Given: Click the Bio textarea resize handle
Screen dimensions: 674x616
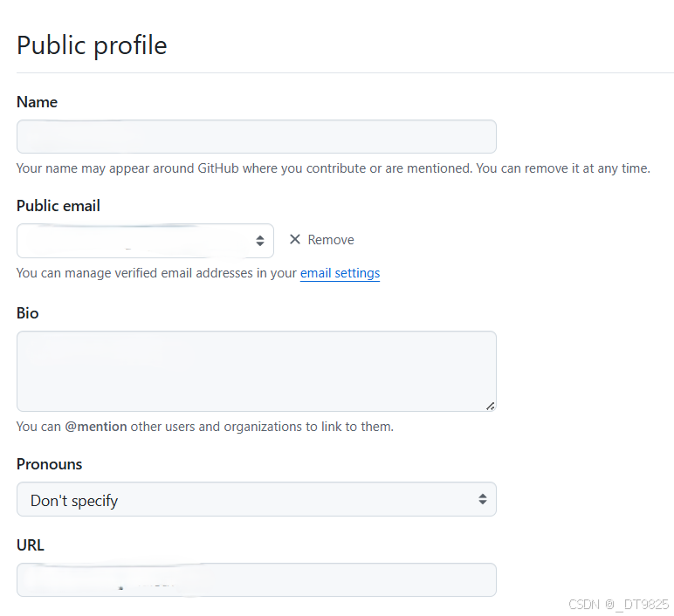Looking at the screenshot, I should 490,405.
